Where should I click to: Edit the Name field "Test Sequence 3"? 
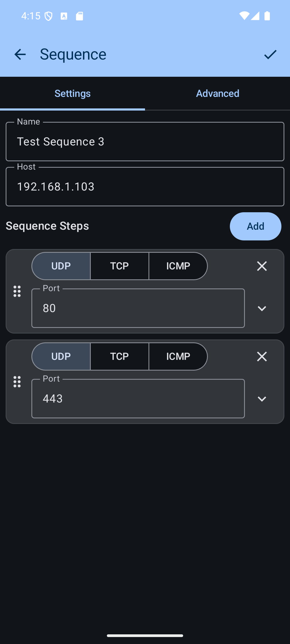(145, 142)
